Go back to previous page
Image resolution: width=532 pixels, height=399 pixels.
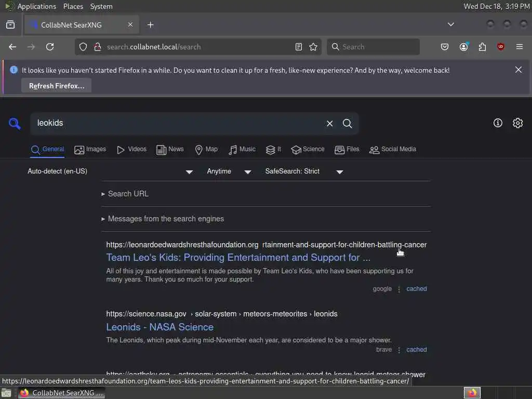pyautogui.click(x=12, y=47)
